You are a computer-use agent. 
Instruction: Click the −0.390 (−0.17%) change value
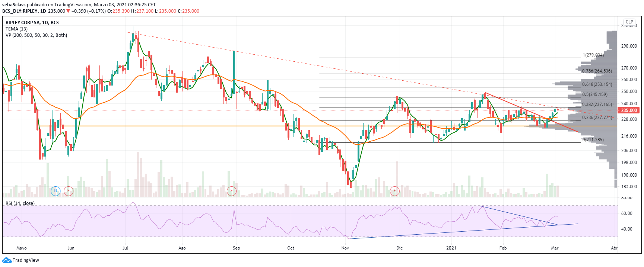[89, 11]
